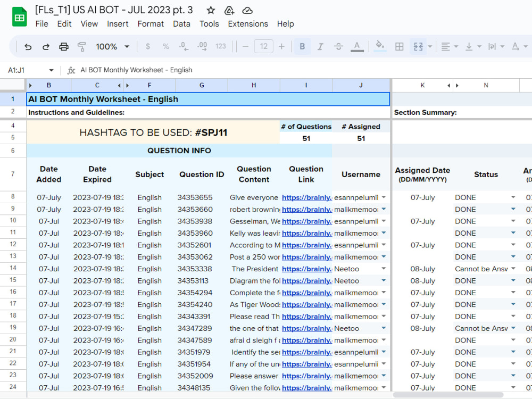Open the zoom level 100% dropdown
532x399 pixels.
(x=113, y=46)
